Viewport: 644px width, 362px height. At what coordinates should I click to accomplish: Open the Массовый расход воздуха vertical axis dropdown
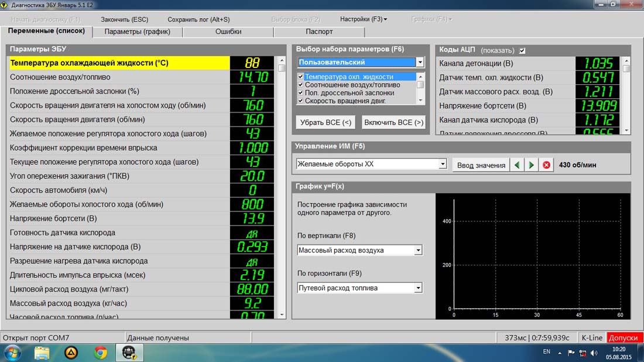(418, 251)
